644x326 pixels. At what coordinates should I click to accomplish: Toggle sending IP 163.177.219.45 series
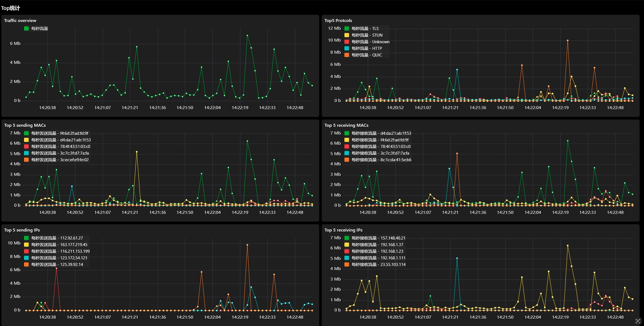(60, 245)
